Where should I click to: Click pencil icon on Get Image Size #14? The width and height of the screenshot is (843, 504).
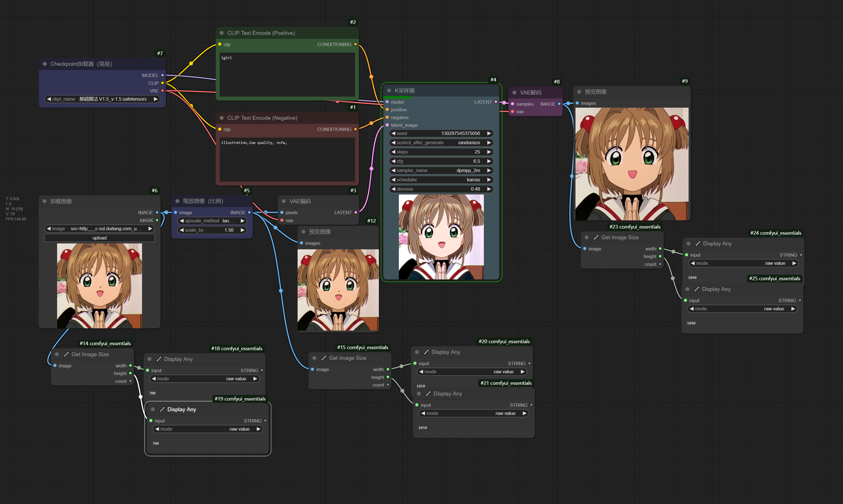66,354
